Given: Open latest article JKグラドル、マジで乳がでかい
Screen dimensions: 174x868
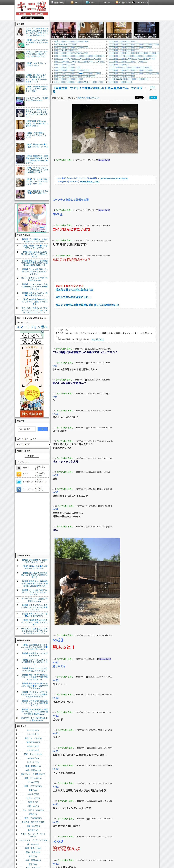Looking at the screenshot, I should (37, 64).
